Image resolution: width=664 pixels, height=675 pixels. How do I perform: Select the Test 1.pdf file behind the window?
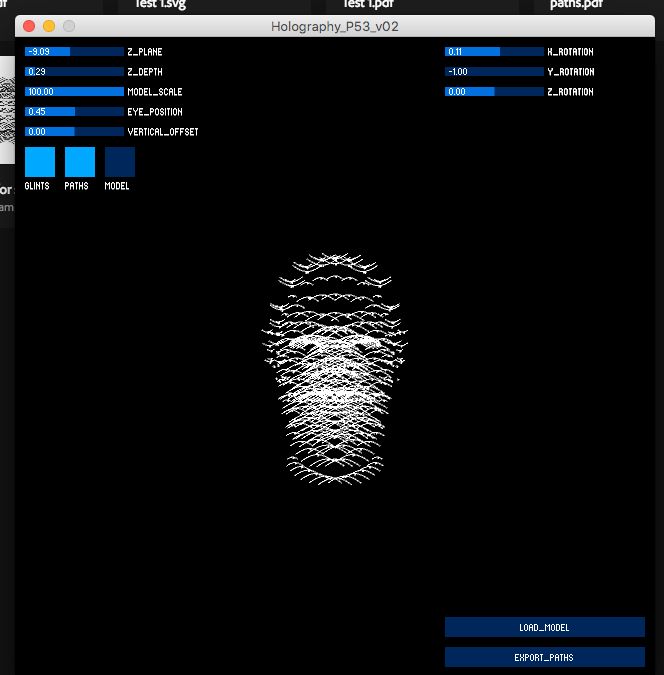368,4
